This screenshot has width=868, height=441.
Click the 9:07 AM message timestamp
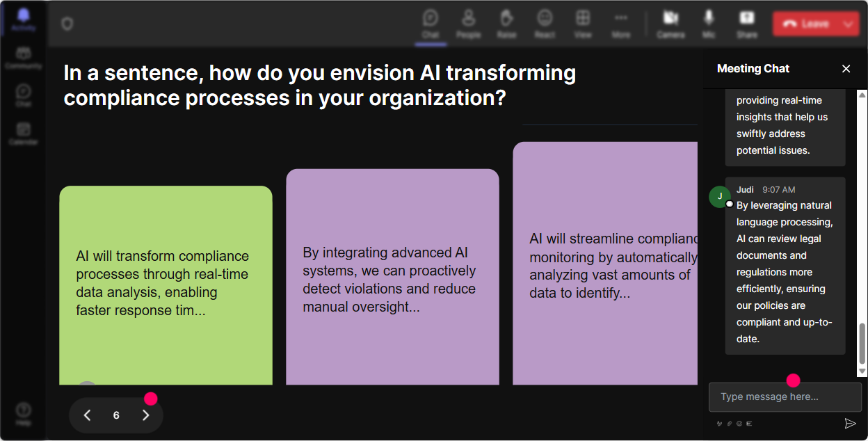[x=778, y=189]
